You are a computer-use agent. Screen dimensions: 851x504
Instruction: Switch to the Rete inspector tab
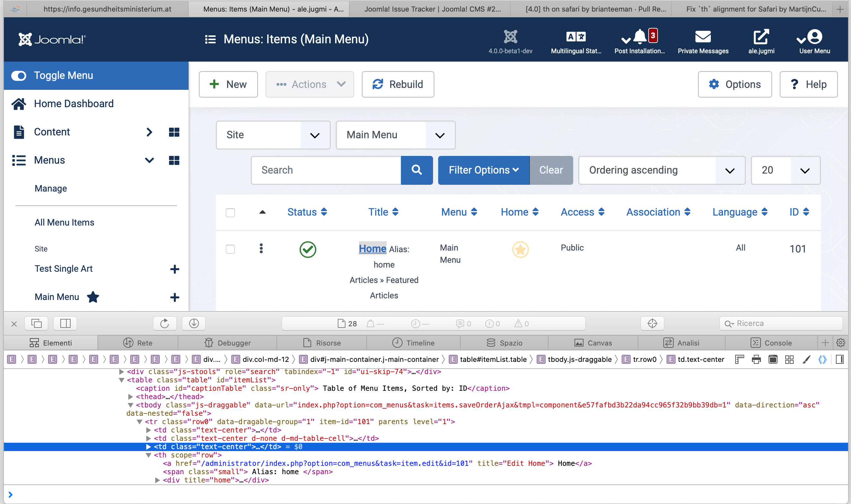[x=138, y=343]
